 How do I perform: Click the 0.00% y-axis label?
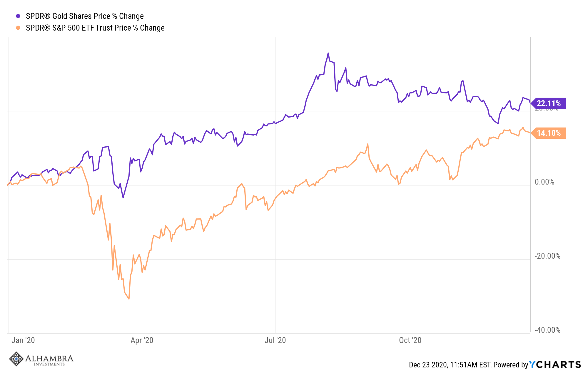coord(544,182)
